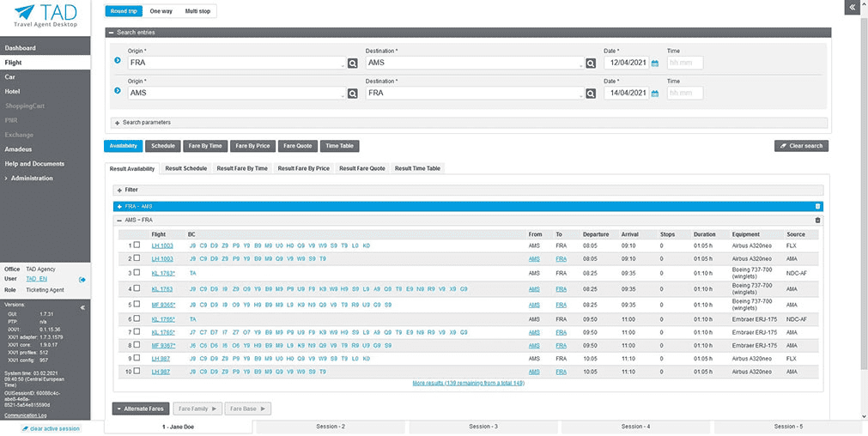Select the checkbox for row 4, flight KL 1763
The width and height of the screenshot is (868, 436).
point(136,289)
